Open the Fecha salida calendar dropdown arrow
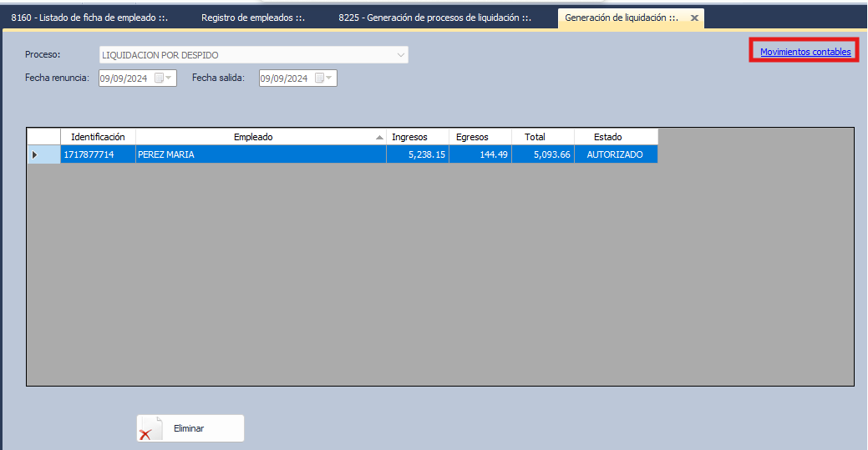Image resolution: width=868 pixels, height=450 pixels. [329, 78]
